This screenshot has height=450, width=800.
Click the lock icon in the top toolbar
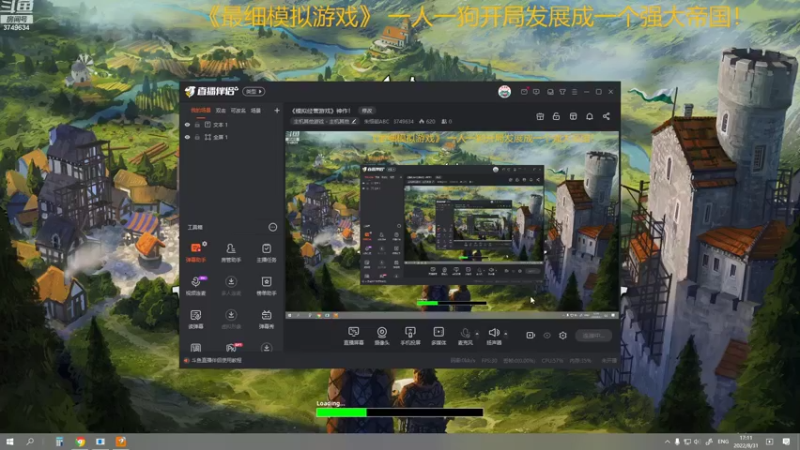click(556, 116)
